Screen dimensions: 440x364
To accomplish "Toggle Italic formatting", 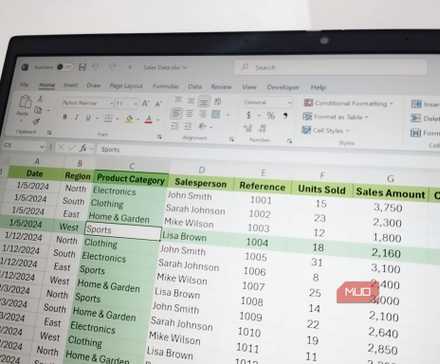I will [x=77, y=117].
